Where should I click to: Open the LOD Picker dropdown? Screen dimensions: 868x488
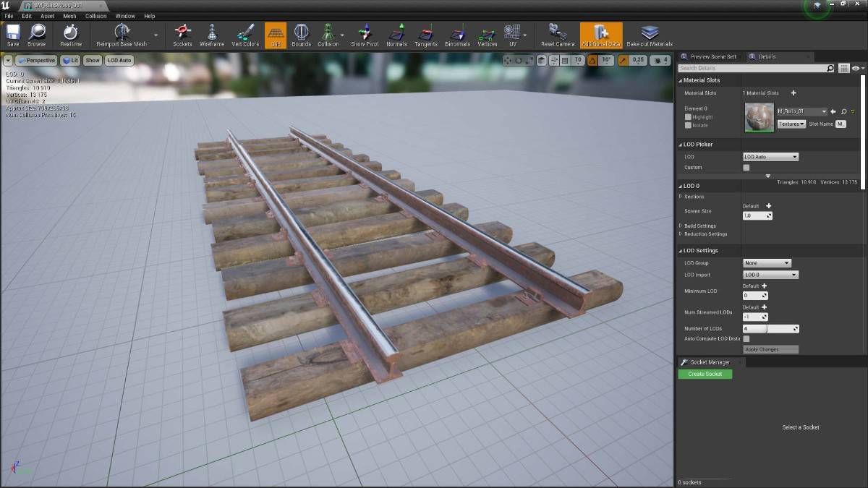click(x=770, y=157)
